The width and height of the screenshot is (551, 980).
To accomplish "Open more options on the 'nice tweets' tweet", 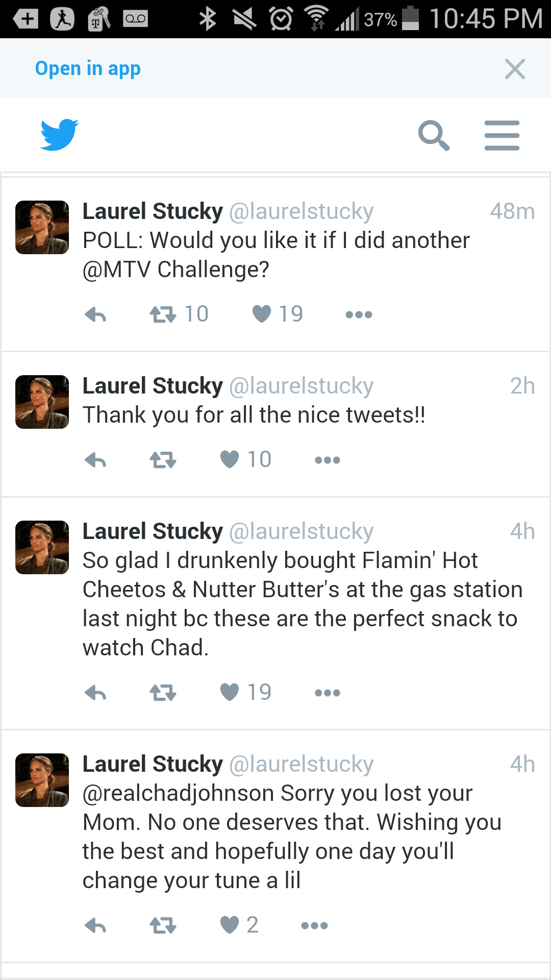I will pyautogui.click(x=328, y=460).
